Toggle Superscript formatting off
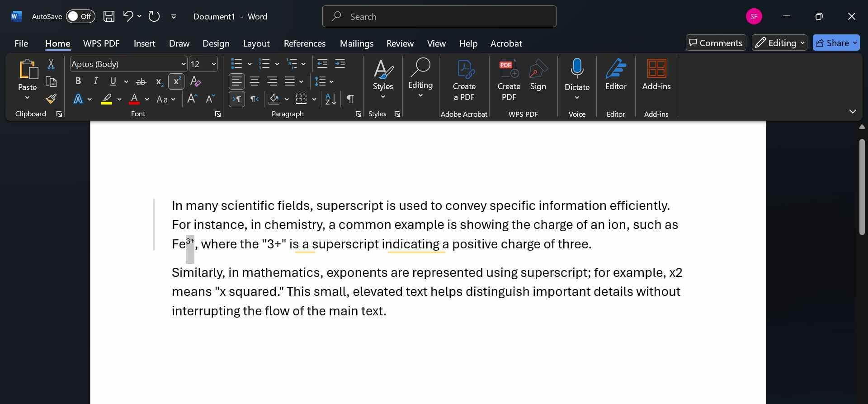This screenshot has width=868, height=404. coord(176,81)
